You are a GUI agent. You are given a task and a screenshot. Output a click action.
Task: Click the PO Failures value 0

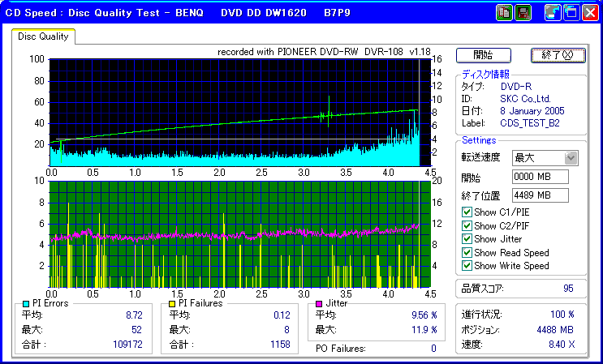434,349
